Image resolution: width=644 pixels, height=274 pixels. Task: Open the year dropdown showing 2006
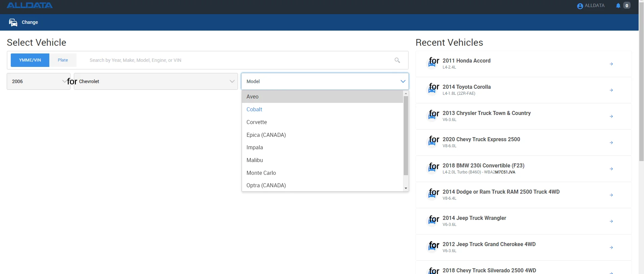click(39, 81)
